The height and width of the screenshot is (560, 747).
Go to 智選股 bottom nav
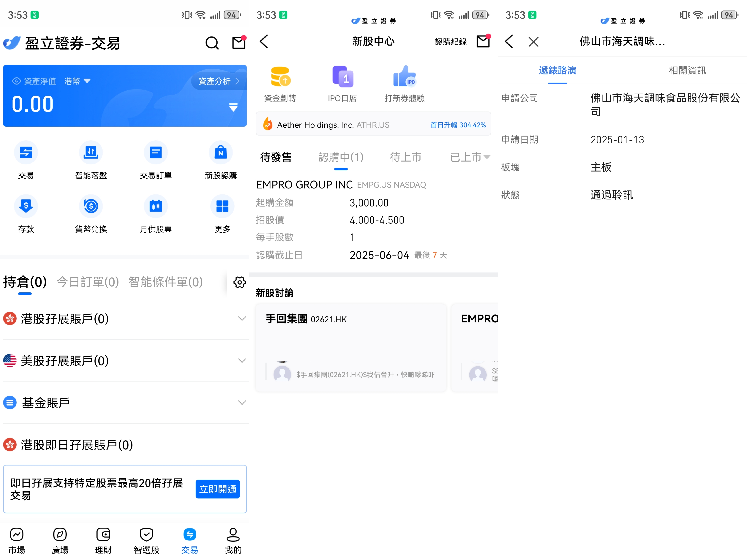(x=146, y=541)
